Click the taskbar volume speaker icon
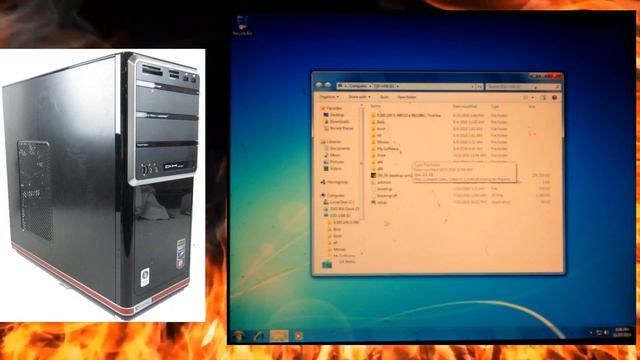Viewport: 640px width, 360px height. [605, 333]
